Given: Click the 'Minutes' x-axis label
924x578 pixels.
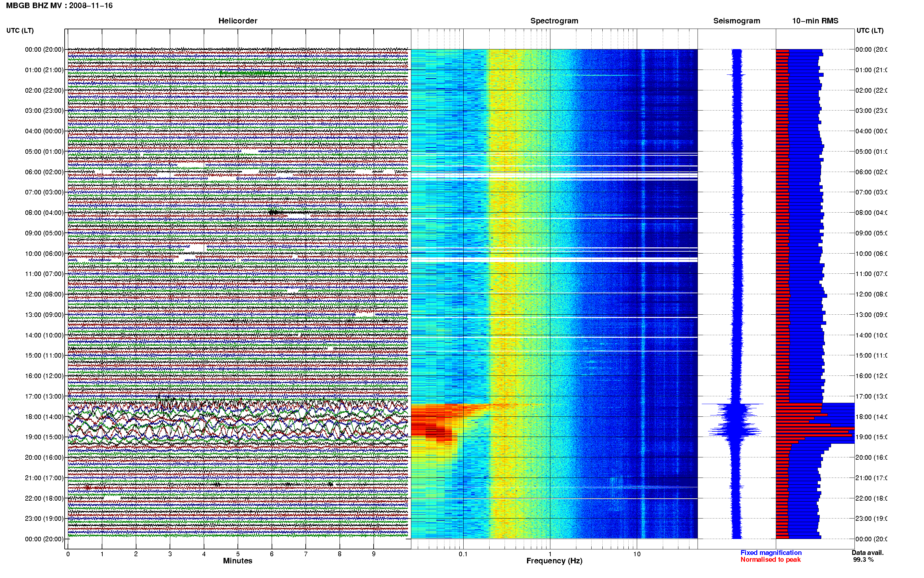Looking at the screenshot, I should [x=237, y=561].
